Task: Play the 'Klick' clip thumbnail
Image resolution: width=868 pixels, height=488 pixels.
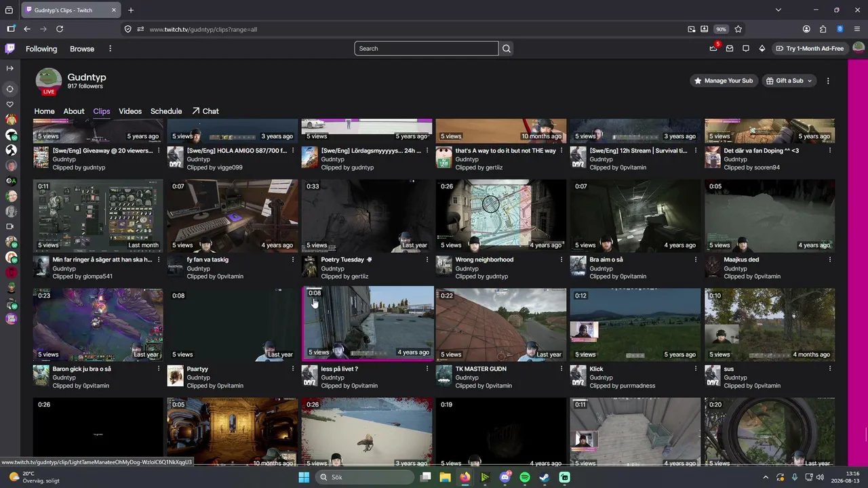Action: tap(635, 325)
